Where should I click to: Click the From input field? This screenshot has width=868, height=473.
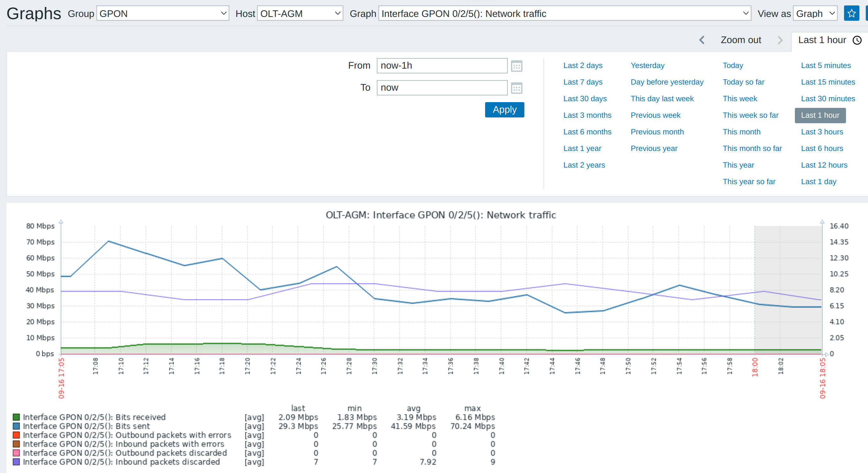coord(442,66)
